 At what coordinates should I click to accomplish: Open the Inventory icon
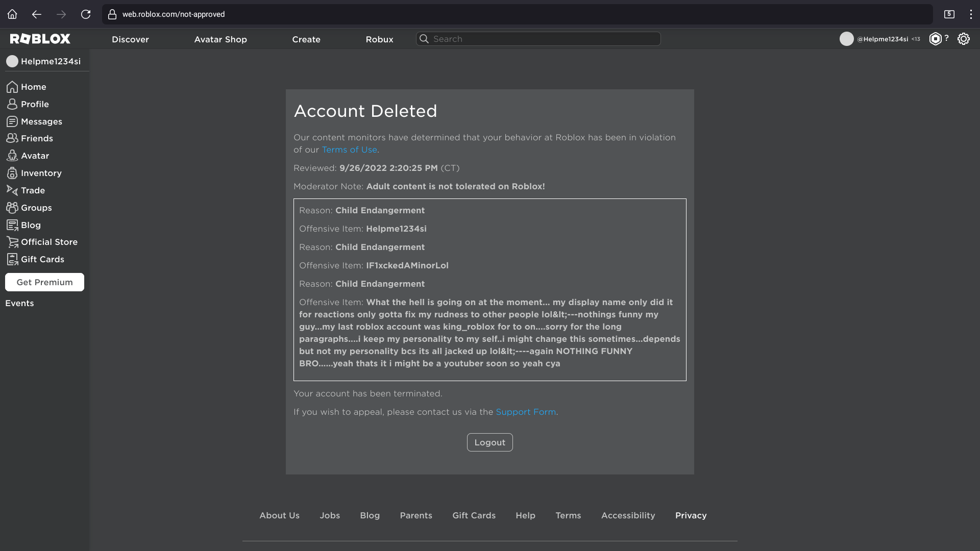click(12, 173)
